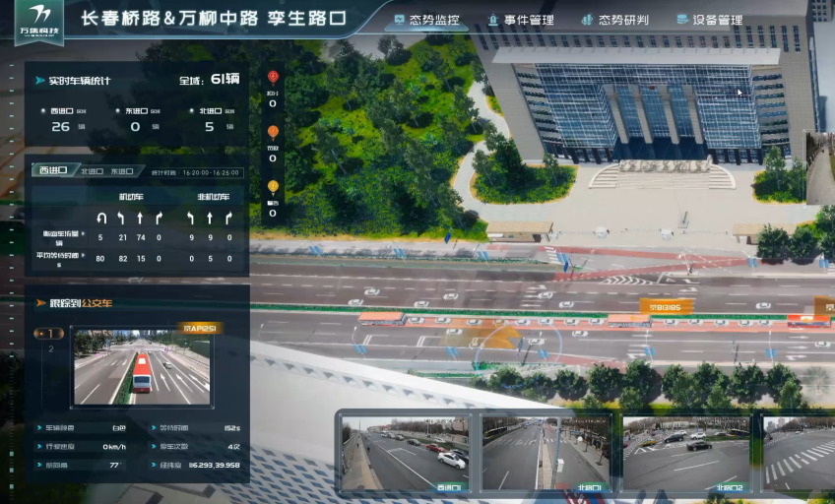
Task: Click the 万集科技 logo badge
Action: coord(38,21)
